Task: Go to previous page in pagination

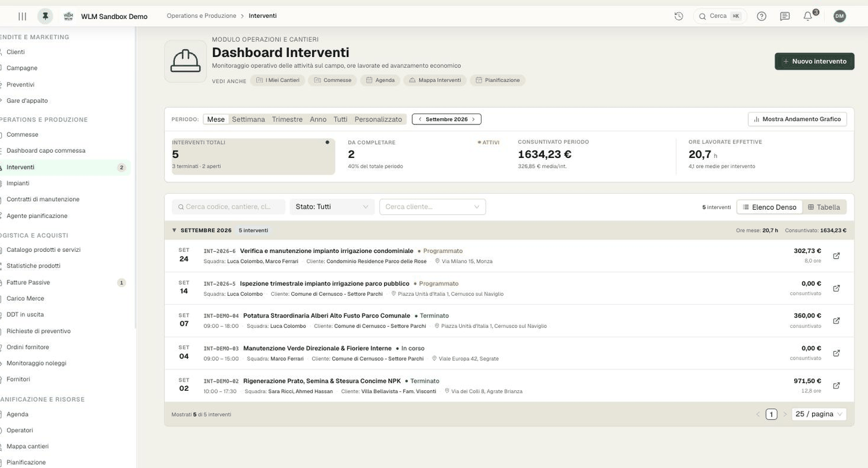Action: point(758,414)
